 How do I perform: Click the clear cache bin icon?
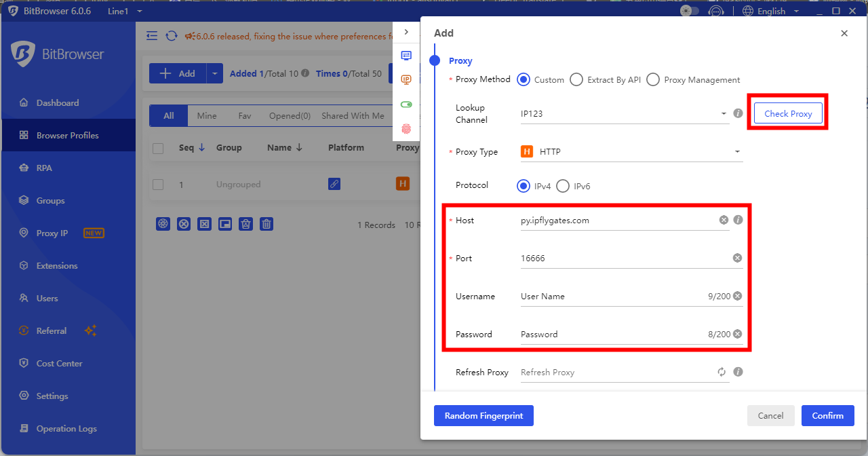pyautogui.click(x=246, y=224)
